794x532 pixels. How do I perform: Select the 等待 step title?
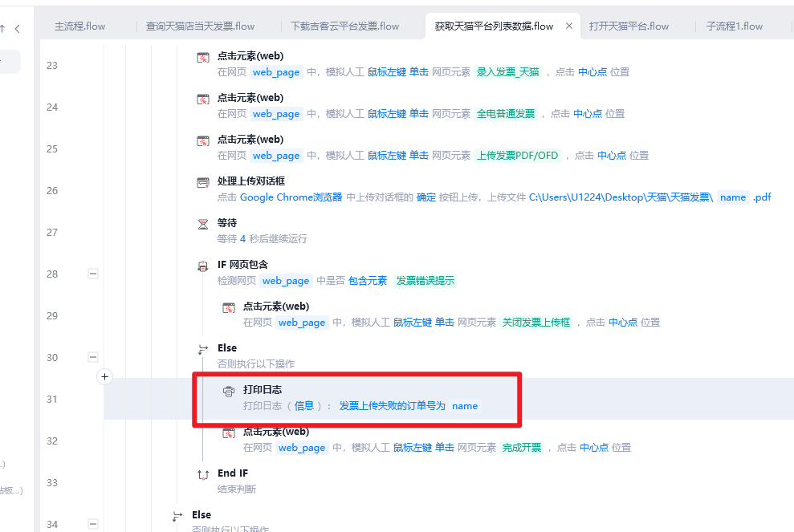pyautogui.click(x=227, y=223)
